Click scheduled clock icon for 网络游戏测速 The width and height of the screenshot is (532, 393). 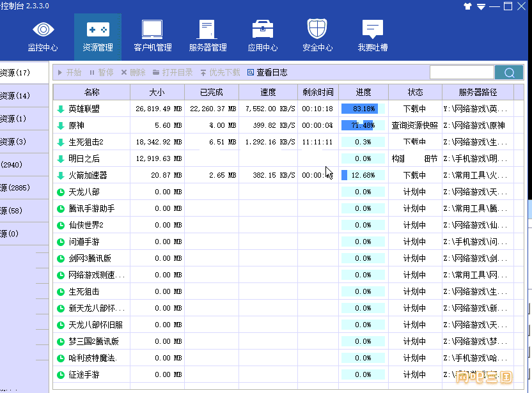point(61,275)
